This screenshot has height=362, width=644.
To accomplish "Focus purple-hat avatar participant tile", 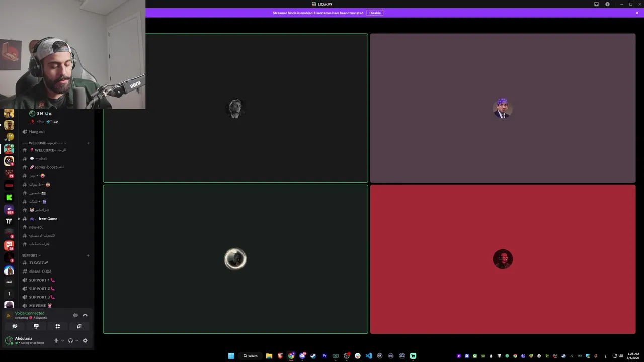I will [503, 108].
